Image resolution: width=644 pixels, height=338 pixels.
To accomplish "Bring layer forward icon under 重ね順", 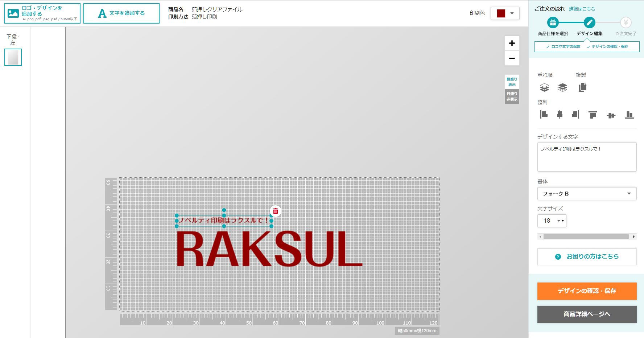I will point(562,87).
